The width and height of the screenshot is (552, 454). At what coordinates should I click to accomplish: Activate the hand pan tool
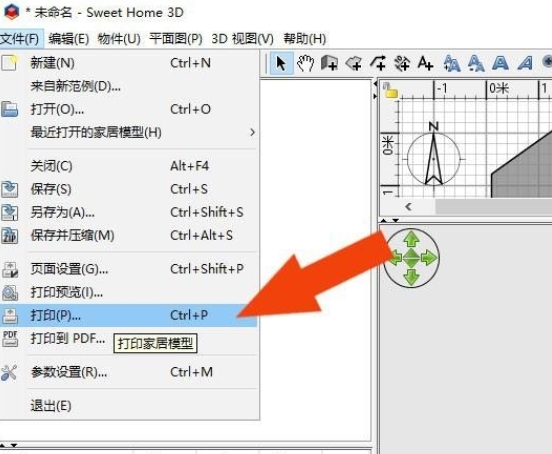click(305, 63)
